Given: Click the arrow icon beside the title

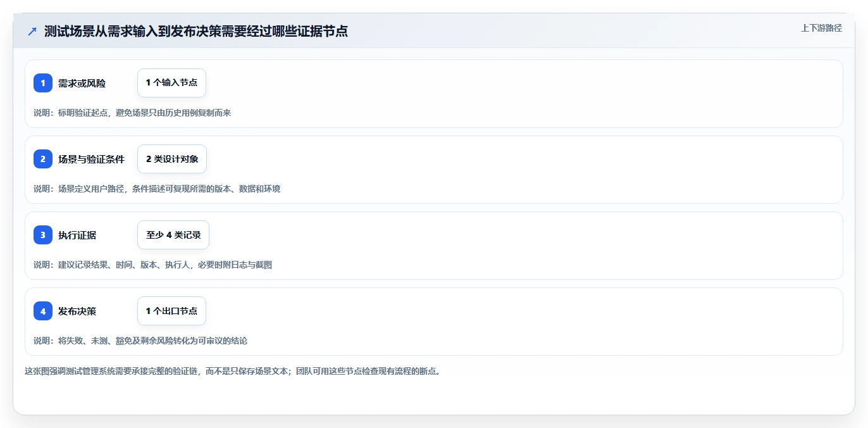Looking at the screenshot, I should tap(32, 31).
